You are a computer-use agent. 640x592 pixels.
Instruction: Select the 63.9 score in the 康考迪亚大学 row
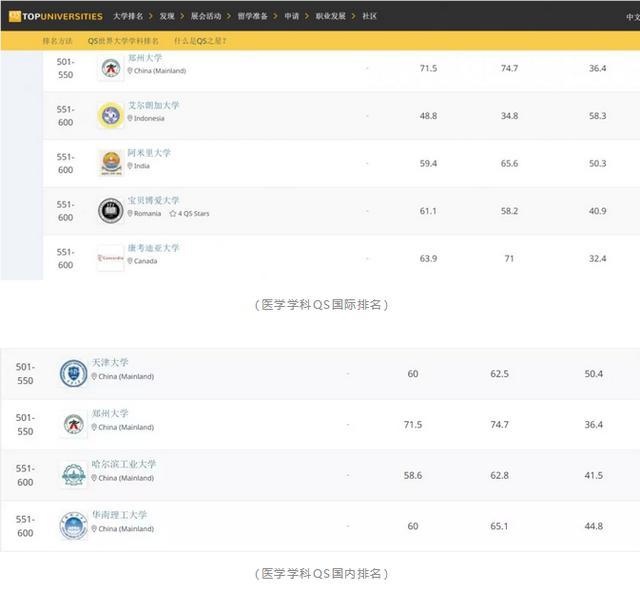428,258
